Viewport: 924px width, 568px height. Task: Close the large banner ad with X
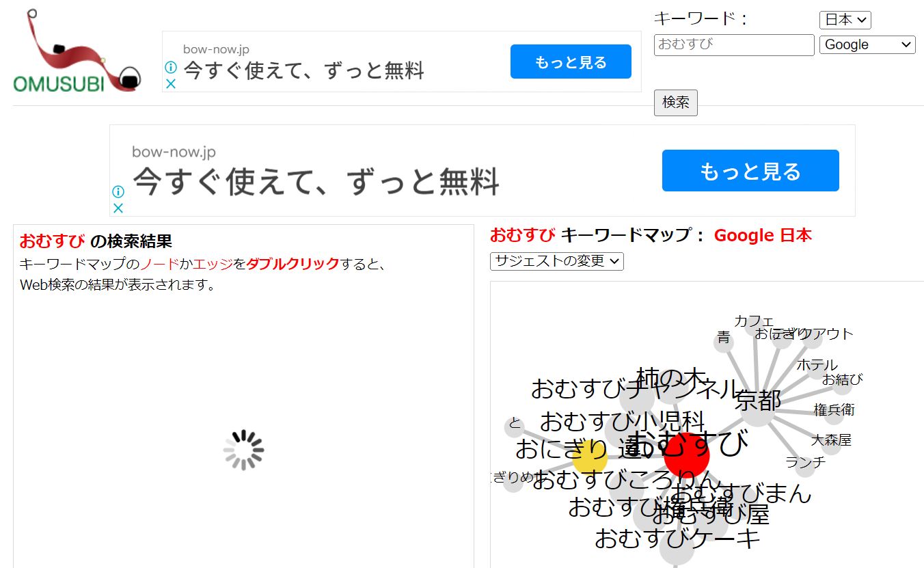coord(118,208)
